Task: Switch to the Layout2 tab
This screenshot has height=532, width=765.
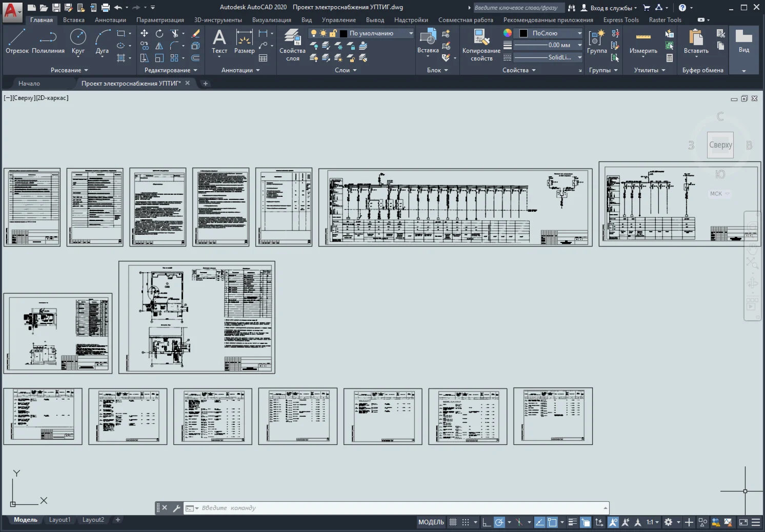Action: pyautogui.click(x=93, y=520)
